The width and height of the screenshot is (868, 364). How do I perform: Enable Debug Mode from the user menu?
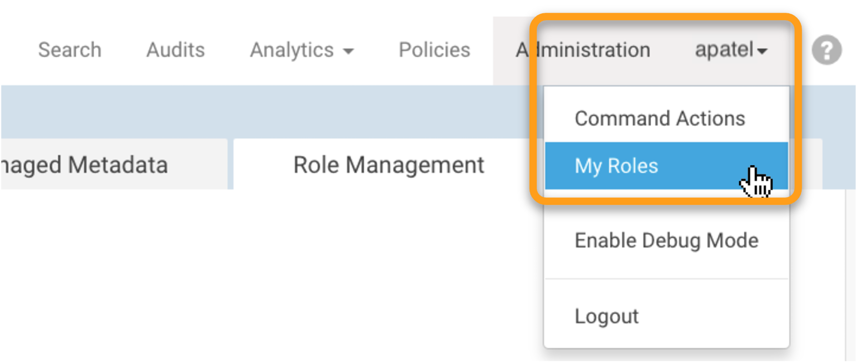[x=666, y=241]
